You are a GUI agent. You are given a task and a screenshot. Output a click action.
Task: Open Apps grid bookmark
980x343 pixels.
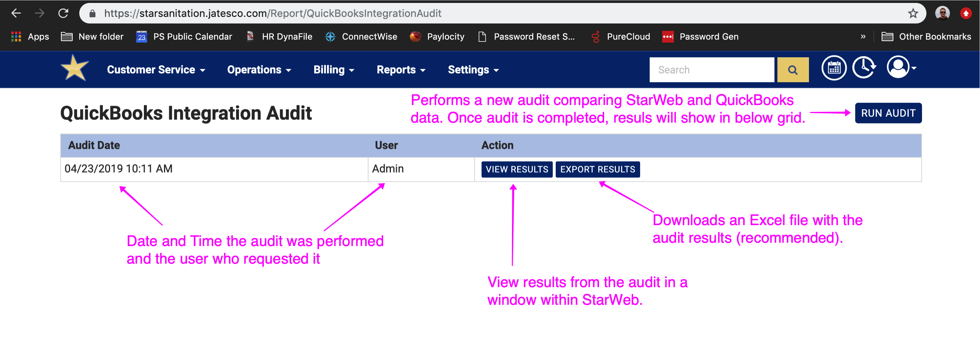pos(30,37)
